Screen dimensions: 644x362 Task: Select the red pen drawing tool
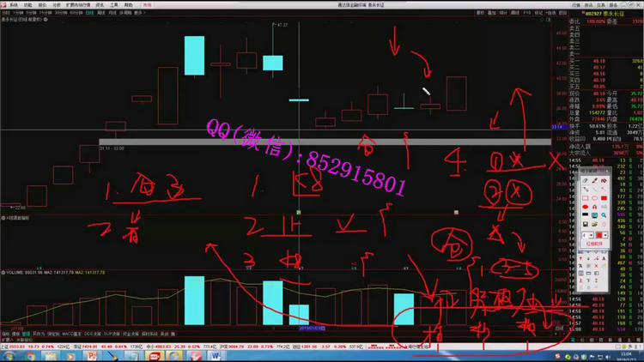tap(594, 180)
